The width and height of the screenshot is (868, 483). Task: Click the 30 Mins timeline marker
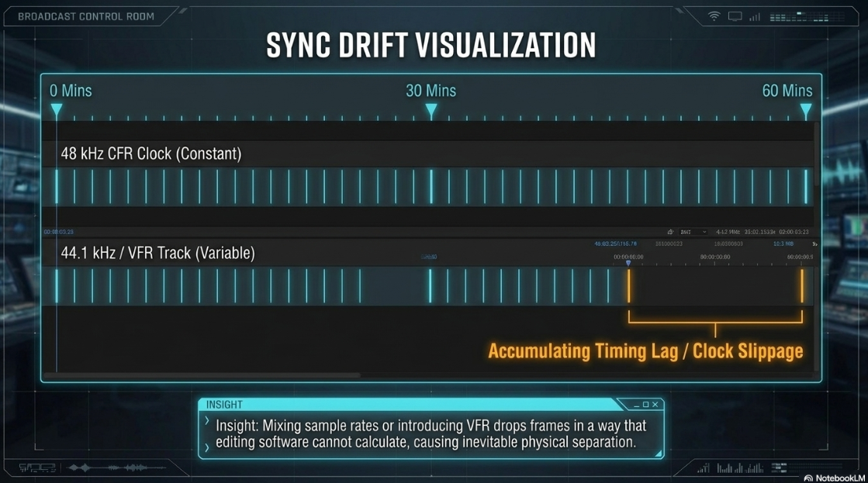click(x=431, y=111)
